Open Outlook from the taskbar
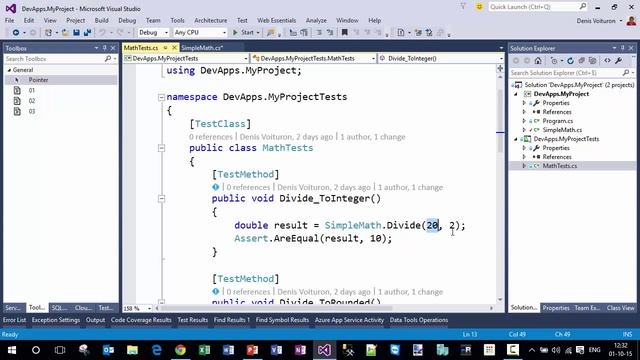The width and height of the screenshot is (640, 360). [x=108, y=350]
